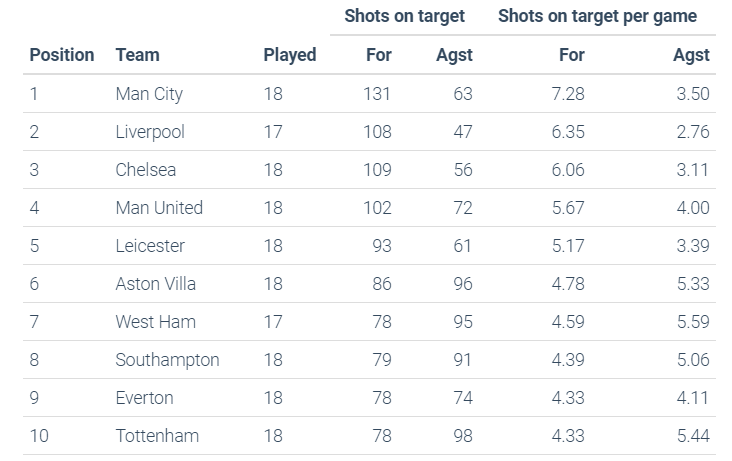Click Man City's 7.28 per game value
This screenshot has width=732, height=461.
[568, 94]
